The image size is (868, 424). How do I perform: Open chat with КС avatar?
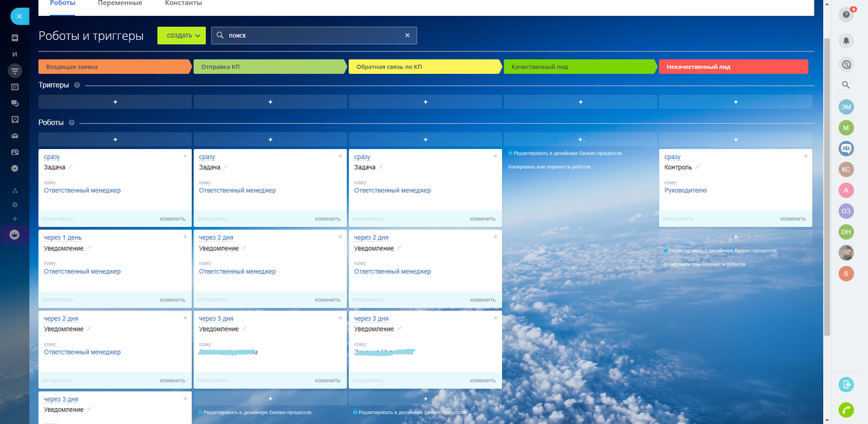pos(846,169)
